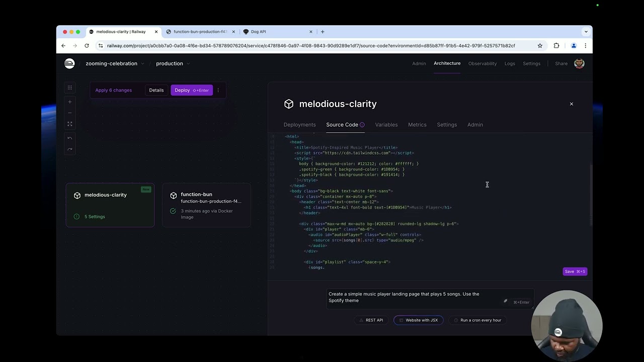The width and height of the screenshot is (644, 362).
Task: Click the user avatar in Railway header
Action: click(579, 63)
